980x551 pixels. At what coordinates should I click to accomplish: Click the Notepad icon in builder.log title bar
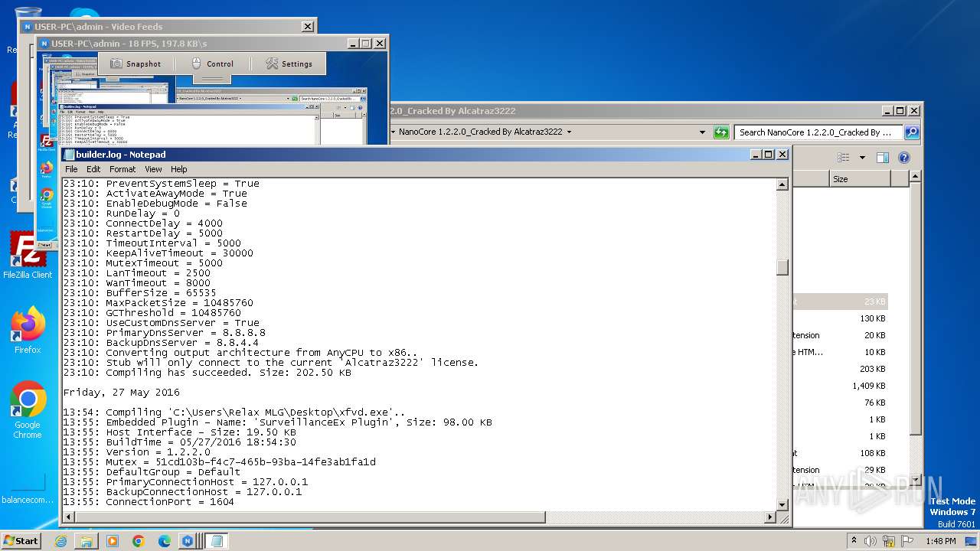coord(69,155)
